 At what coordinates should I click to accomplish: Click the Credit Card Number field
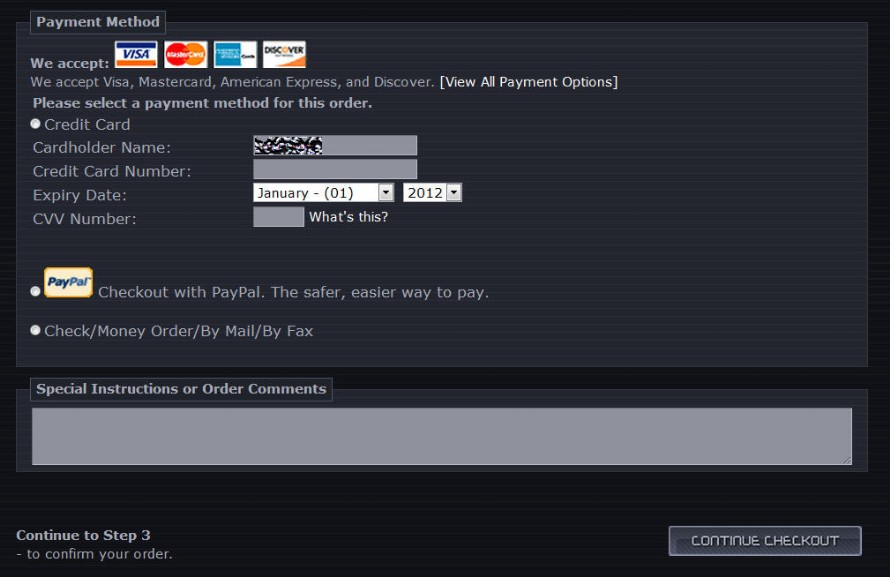(335, 169)
